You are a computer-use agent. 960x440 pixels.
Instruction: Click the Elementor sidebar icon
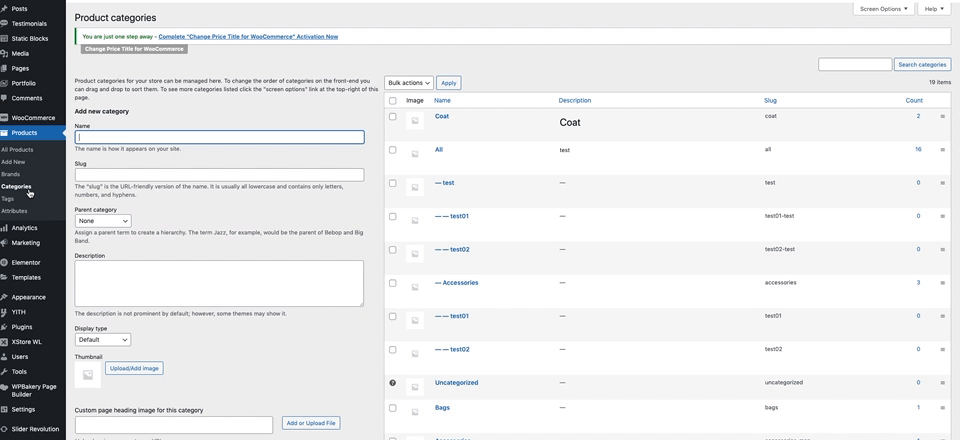[6, 262]
